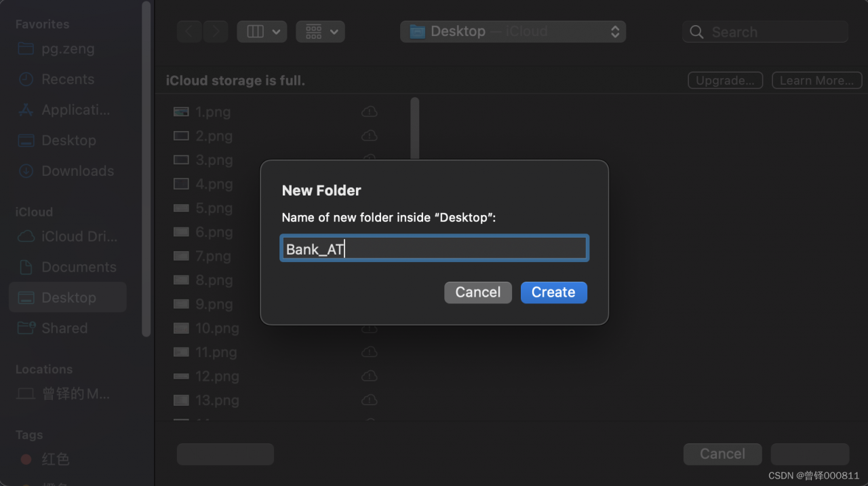Select Recents in the sidebar
The width and height of the screenshot is (868, 486).
(x=67, y=79)
